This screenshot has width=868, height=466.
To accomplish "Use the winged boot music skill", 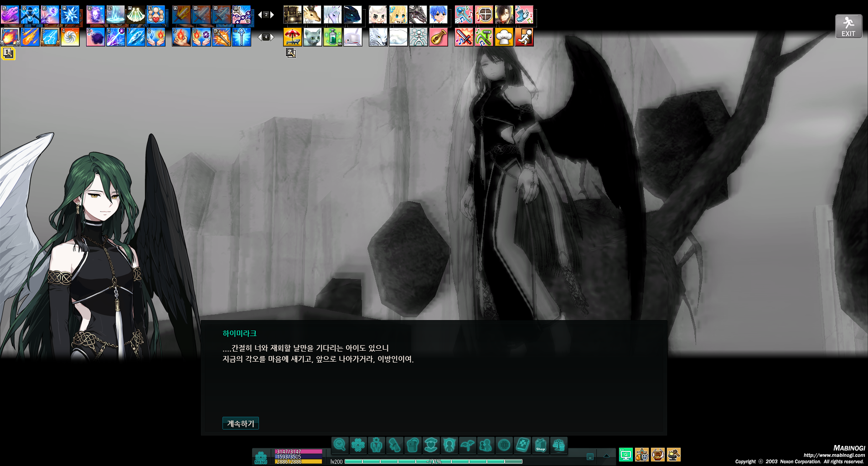I will pos(524,15).
